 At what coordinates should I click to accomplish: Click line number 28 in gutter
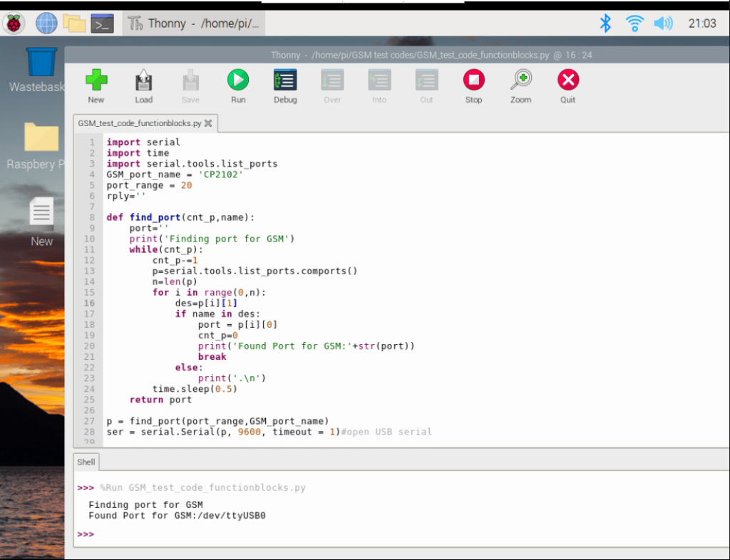[89, 431]
